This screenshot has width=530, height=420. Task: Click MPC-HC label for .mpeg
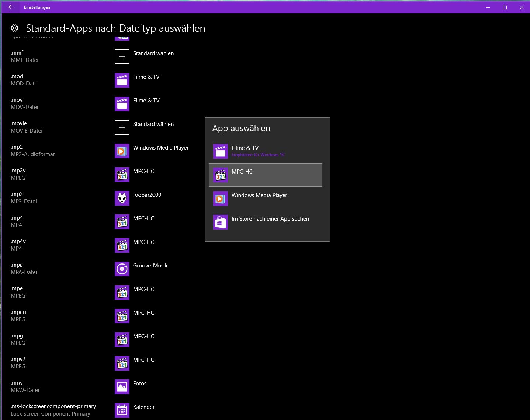tap(144, 313)
